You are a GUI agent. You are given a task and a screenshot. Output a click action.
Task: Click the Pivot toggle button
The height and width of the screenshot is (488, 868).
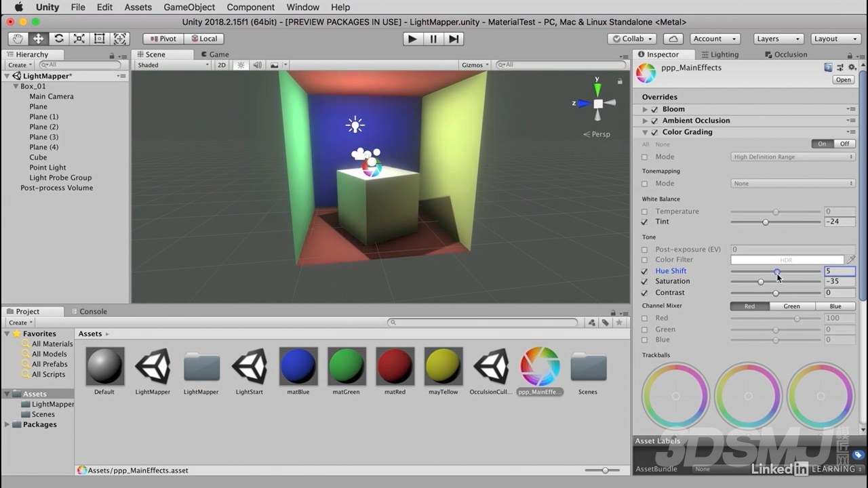point(163,39)
